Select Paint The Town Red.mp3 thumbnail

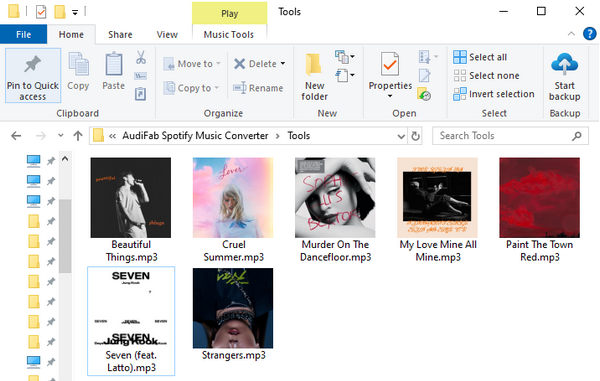point(540,197)
